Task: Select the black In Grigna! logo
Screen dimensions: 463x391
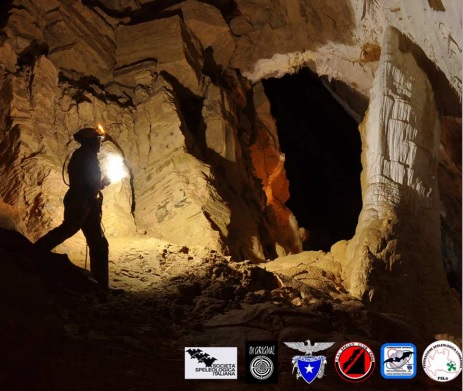Action: click(262, 362)
